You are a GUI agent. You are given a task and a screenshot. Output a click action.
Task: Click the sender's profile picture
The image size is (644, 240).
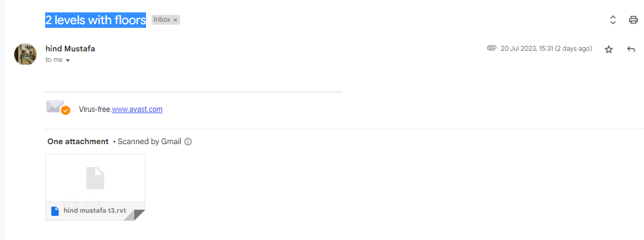(25, 54)
